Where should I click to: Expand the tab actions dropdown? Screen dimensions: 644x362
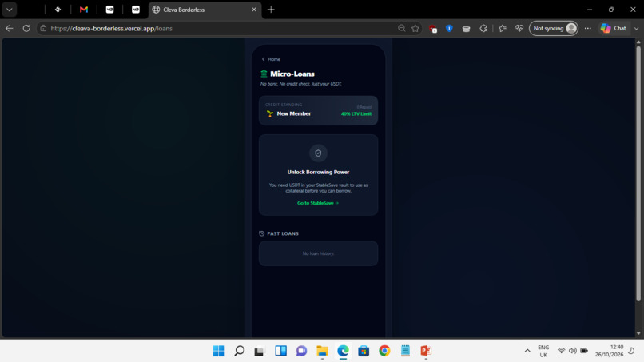[10, 10]
